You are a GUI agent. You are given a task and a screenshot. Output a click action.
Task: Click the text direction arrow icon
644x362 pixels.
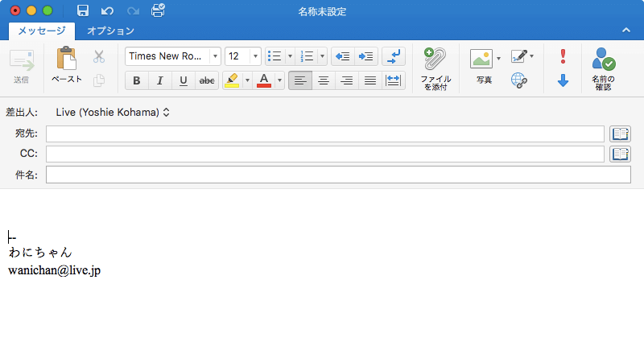(394, 56)
